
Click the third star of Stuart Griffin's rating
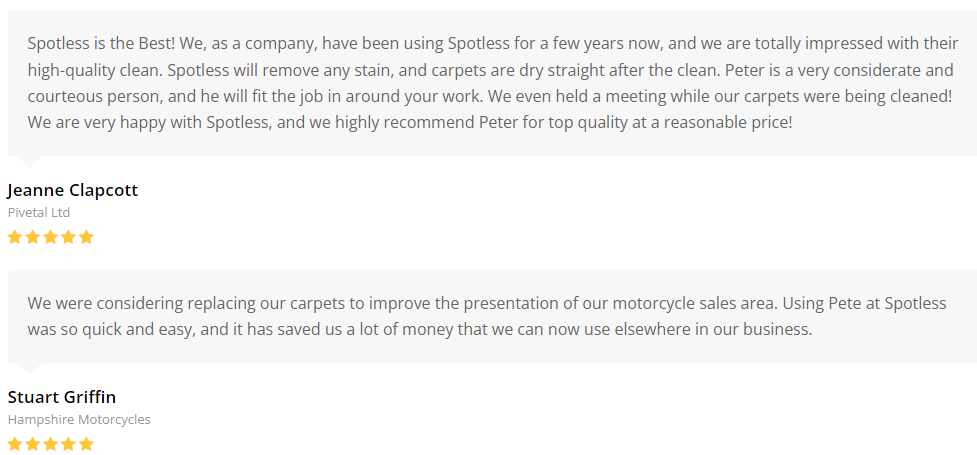coord(50,443)
